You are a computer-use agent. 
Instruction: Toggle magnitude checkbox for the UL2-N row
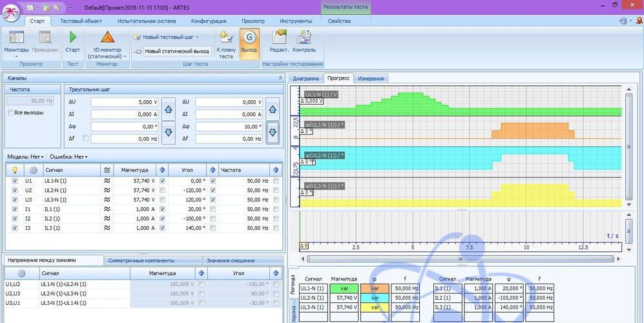pos(162,191)
